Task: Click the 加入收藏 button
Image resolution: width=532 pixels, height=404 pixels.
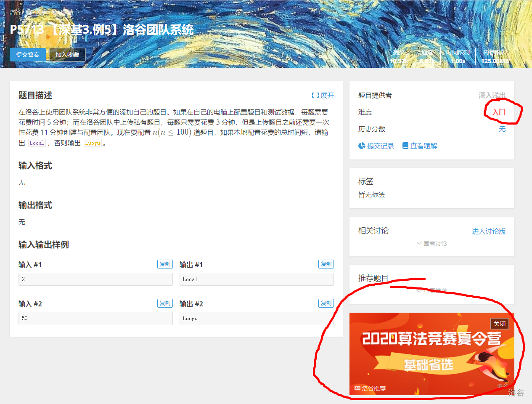Action: 67,55
